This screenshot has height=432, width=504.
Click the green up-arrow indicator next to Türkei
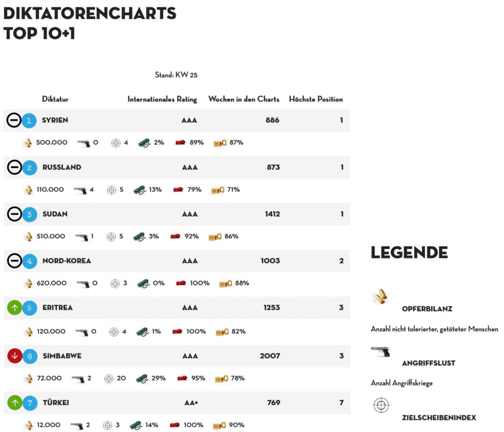click(x=15, y=403)
